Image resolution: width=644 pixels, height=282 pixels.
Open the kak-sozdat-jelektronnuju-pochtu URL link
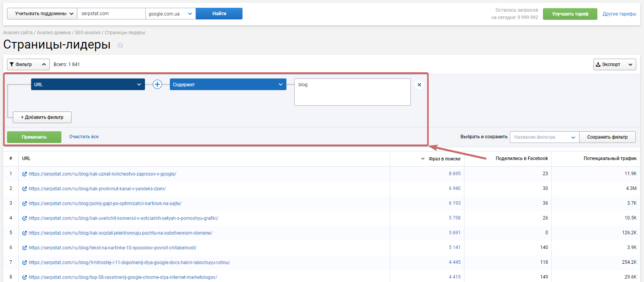[x=120, y=233]
